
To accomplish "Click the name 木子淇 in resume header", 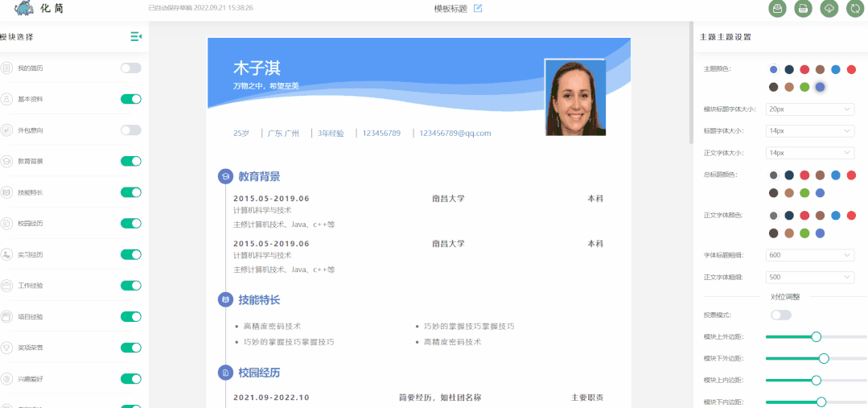I will (x=257, y=68).
